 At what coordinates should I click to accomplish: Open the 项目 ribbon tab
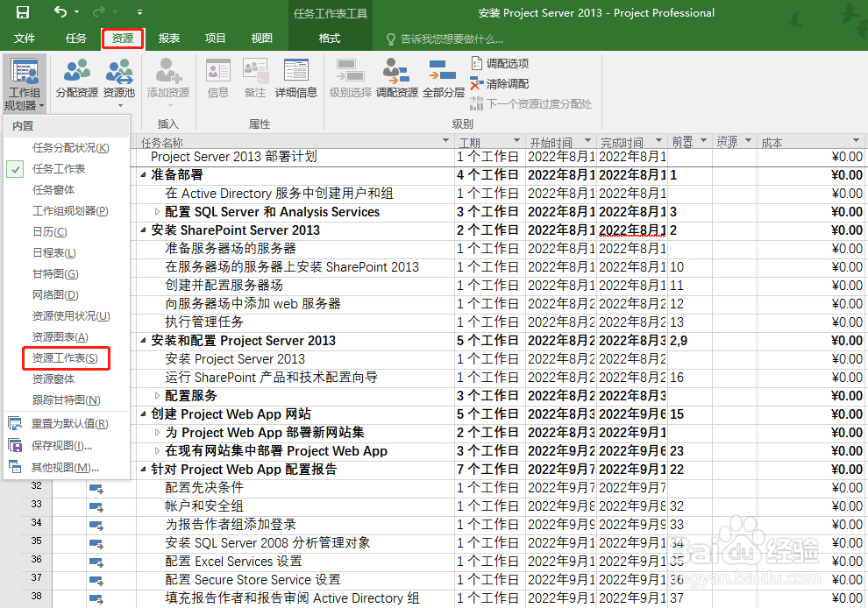point(215,39)
